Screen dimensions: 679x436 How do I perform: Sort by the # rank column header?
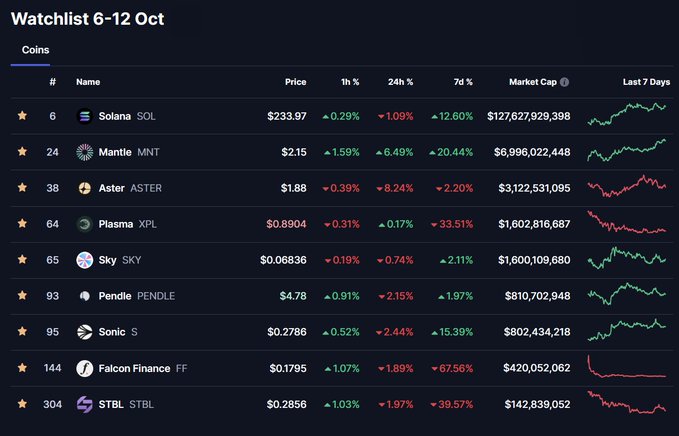pyautogui.click(x=52, y=82)
